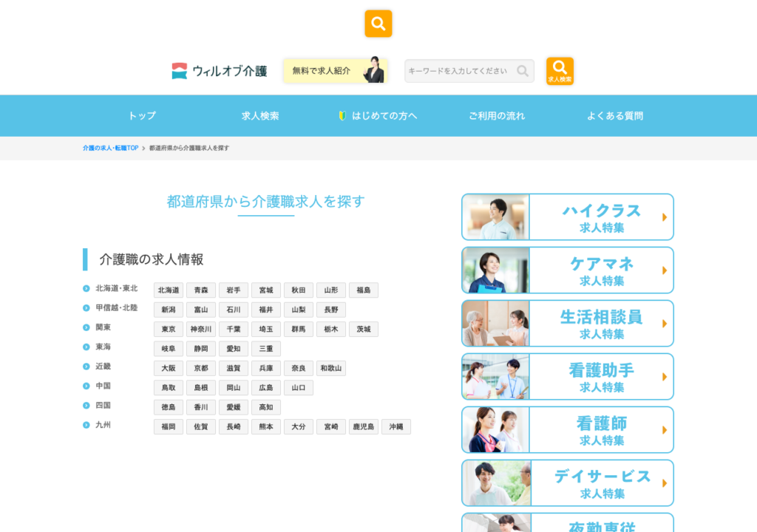Open the 看護助手求人特集 banner

point(568,377)
